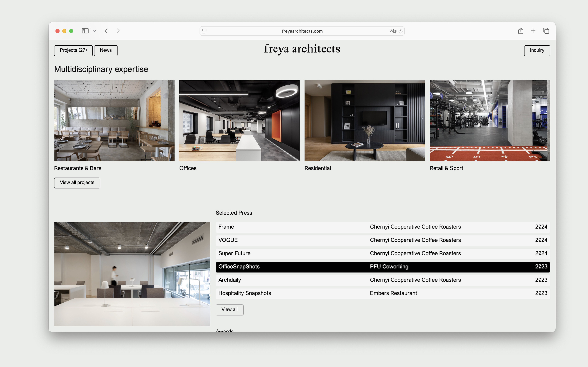Reload the freyaarchitects.com page

pyautogui.click(x=400, y=31)
